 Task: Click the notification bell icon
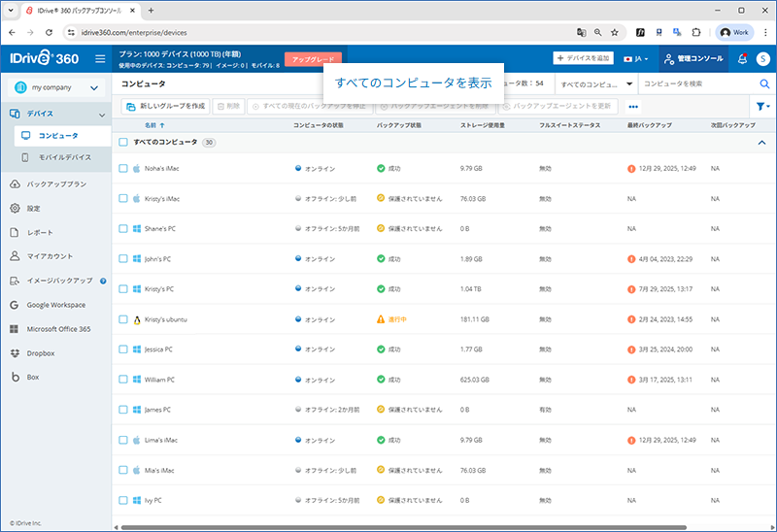click(742, 59)
